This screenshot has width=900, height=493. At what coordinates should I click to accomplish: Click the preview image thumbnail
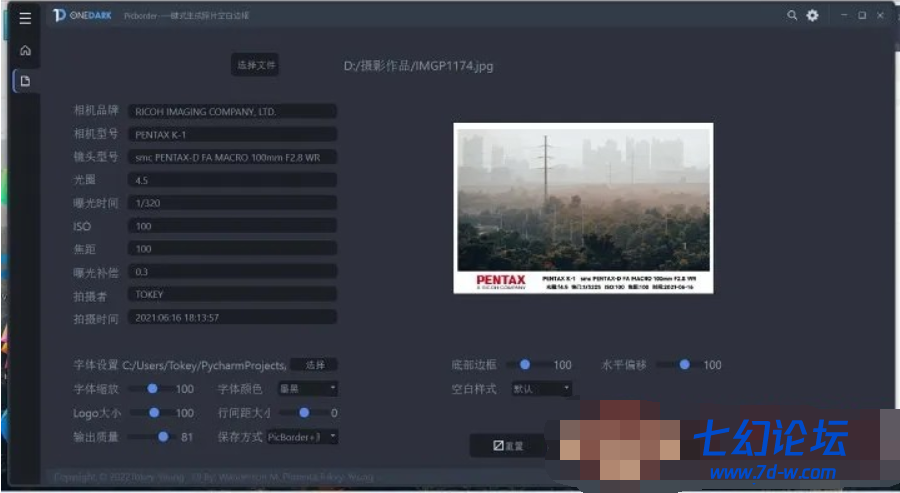click(x=583, y=208)
